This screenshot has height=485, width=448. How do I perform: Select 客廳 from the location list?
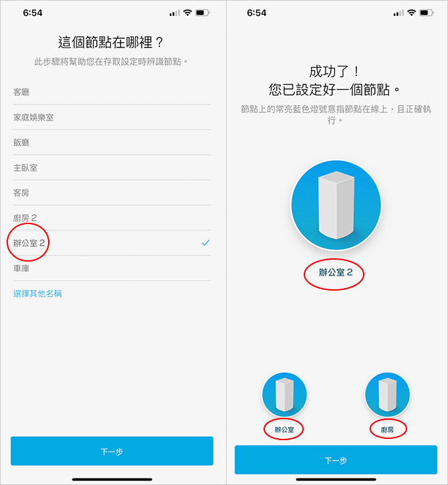click(x=111, y=92)
